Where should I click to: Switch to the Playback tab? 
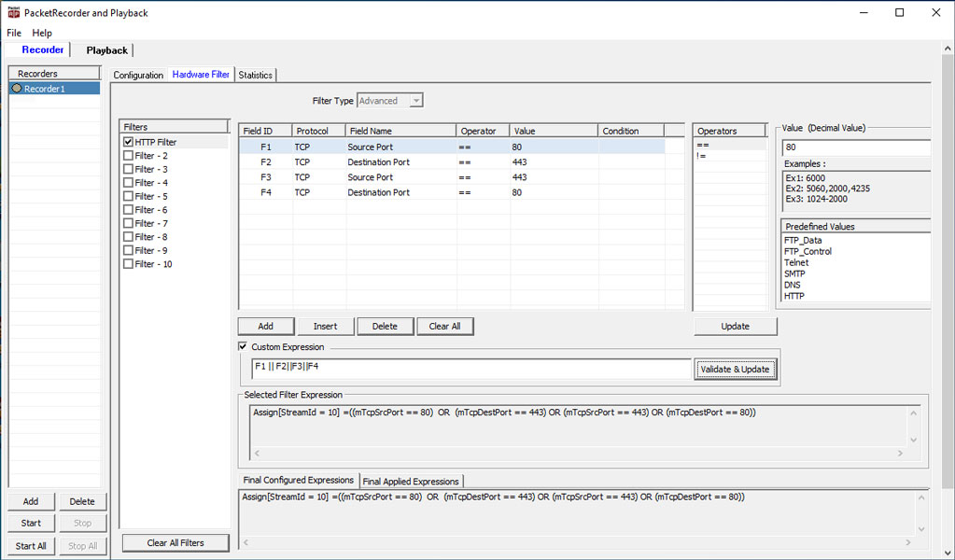click(x=106, y=50)
